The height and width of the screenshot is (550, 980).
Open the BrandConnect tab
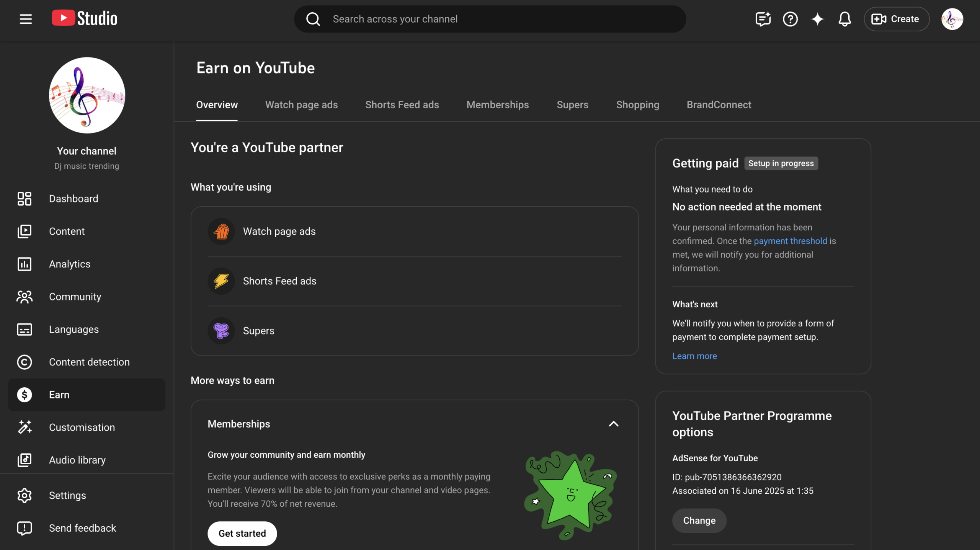tap(719, 105)
